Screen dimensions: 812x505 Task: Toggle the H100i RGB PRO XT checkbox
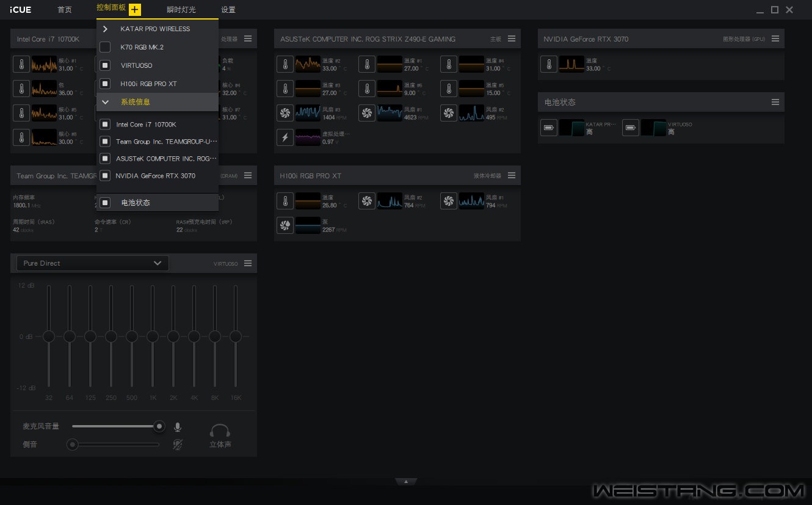105,84
